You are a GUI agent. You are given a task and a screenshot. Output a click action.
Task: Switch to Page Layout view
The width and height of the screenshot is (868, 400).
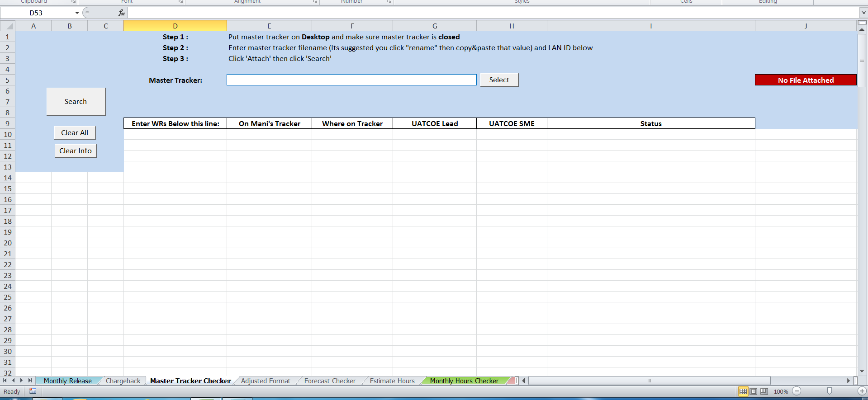754,391
